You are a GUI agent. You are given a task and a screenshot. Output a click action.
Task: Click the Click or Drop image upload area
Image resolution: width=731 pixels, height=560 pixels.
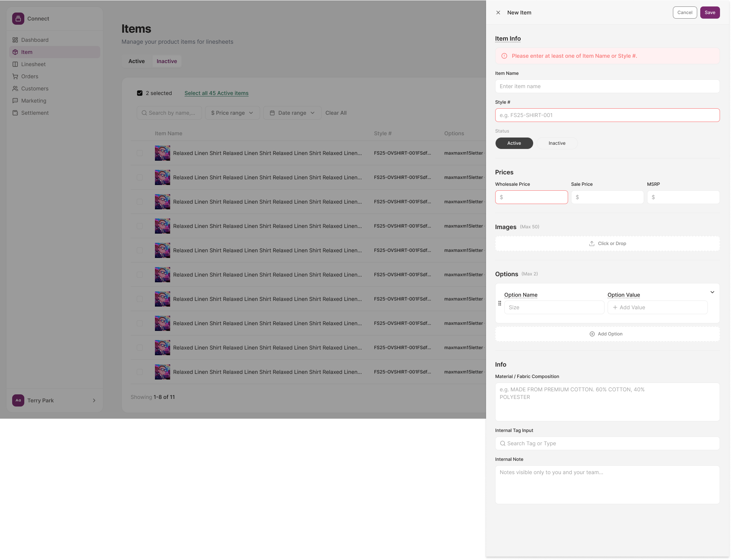pyautogui.click(x=607, y=244)
